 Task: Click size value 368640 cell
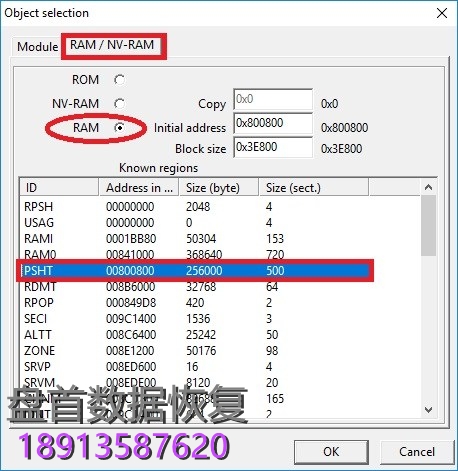pyautogui.click(x=204, y=255)
